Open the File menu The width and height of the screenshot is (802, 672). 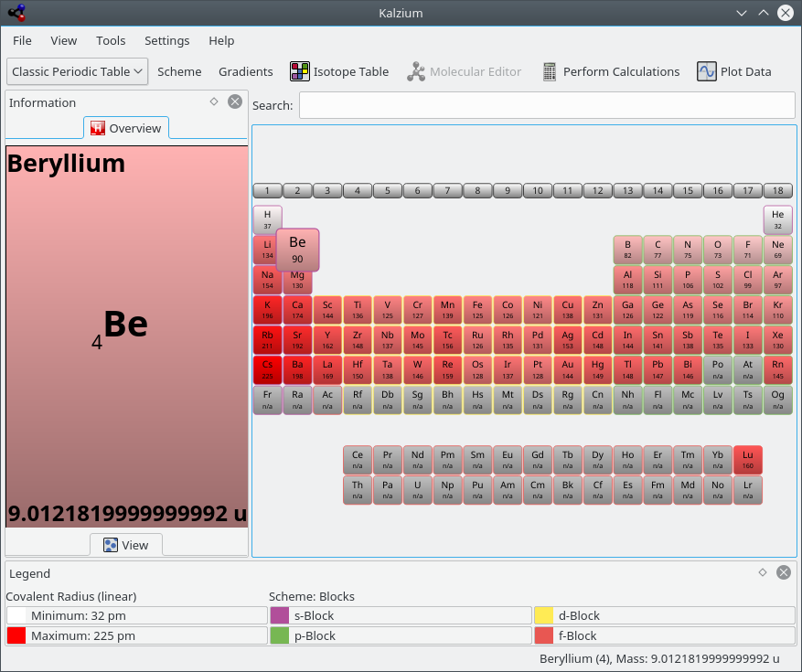pyautogui.click(x=22, y=40)
